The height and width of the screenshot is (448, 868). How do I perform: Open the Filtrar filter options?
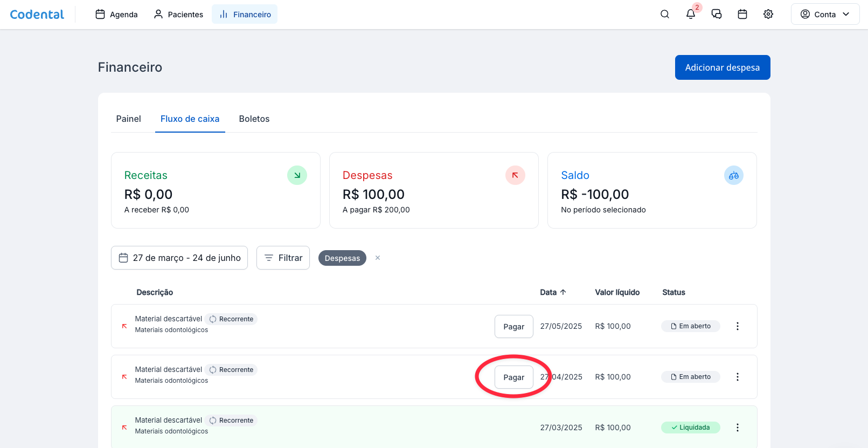click(x=283, y=258)
